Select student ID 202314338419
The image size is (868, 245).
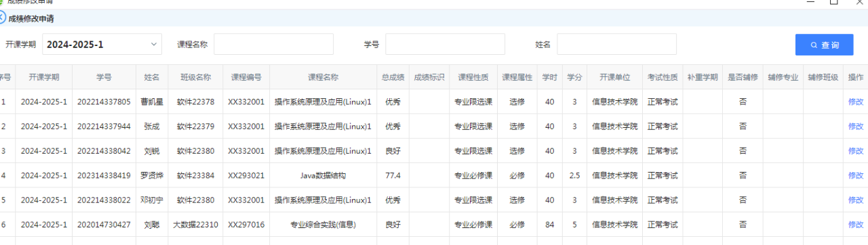(x=104, y=175)
